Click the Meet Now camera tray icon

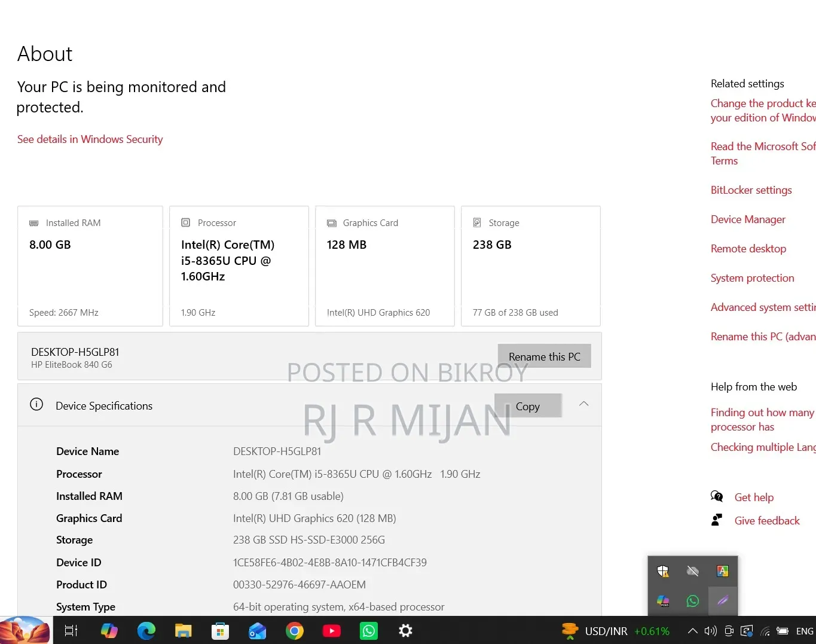(x=729, y=631)
